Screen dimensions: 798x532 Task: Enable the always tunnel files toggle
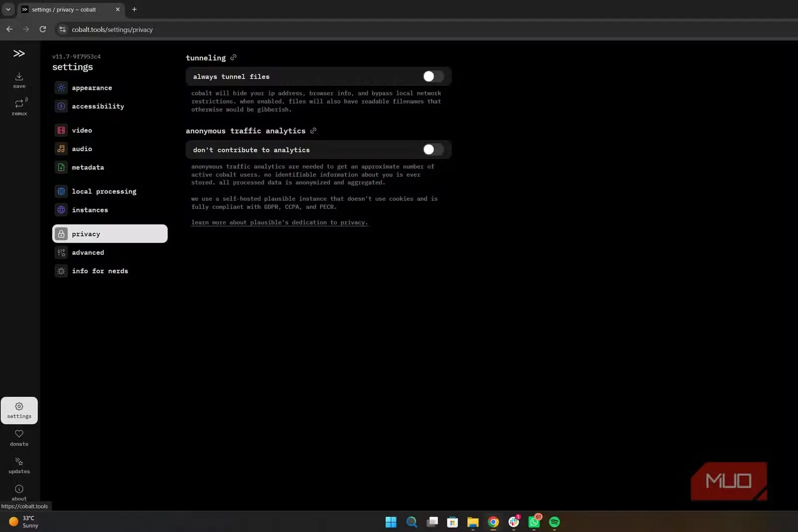click(x=433, y=76)
